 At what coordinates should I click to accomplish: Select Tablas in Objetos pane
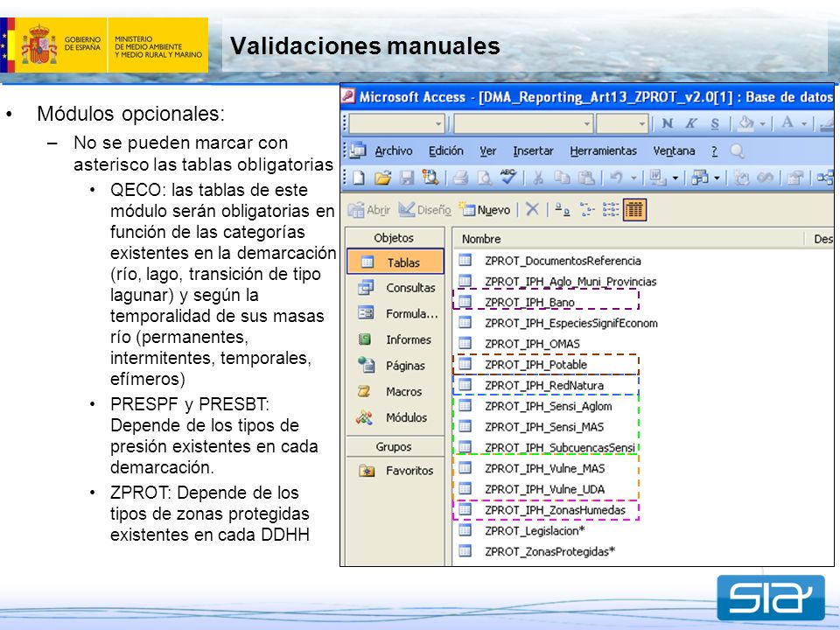pyautogui.click(x=395, y=262)
